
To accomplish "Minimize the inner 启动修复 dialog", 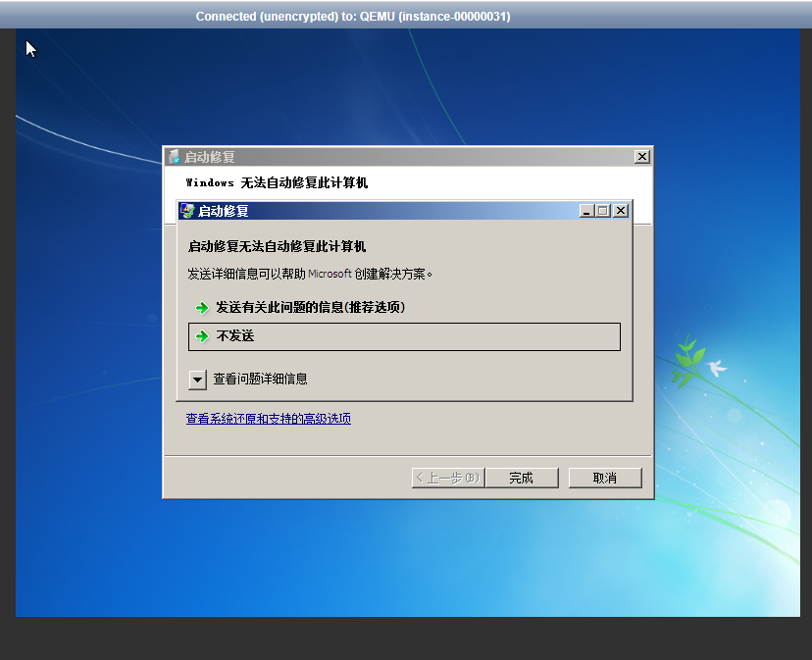I will tap(586, 210).
